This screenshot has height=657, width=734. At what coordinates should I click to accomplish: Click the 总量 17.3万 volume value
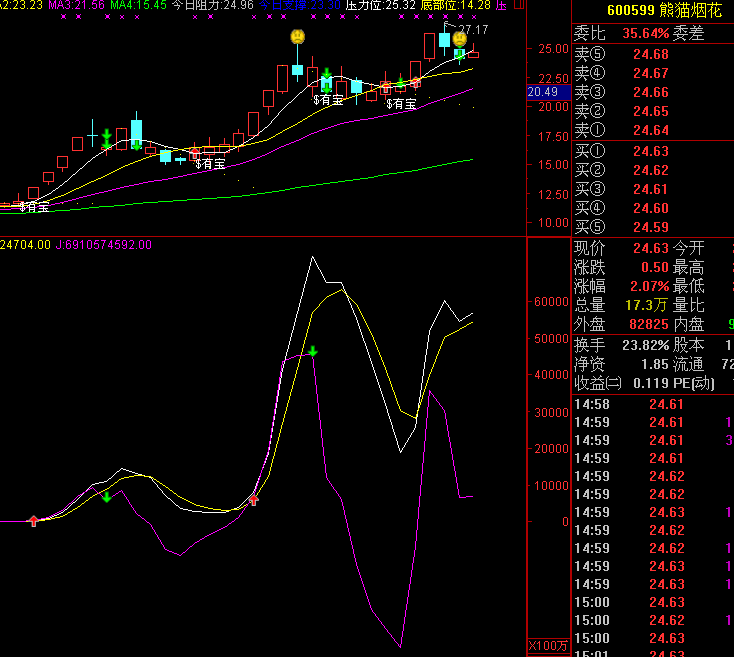point(646,305)
